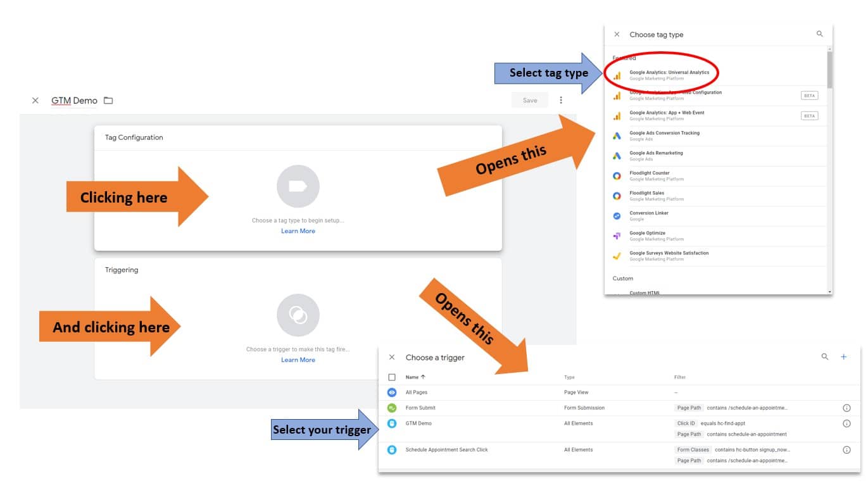Click scroll down arrow in tag type list
This screenshot has height=483, width=868.
click(829, 292)
